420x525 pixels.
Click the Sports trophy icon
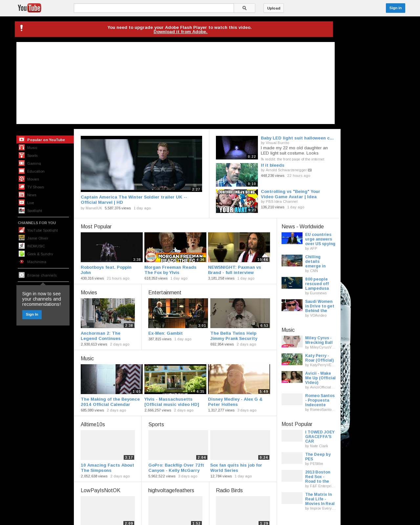[22, 155]
